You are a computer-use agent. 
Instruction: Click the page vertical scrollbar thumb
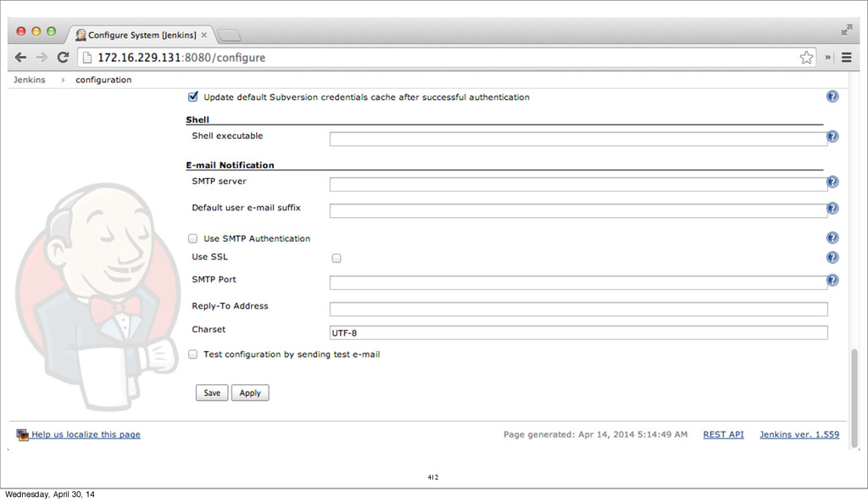click(x=854, y=398)
